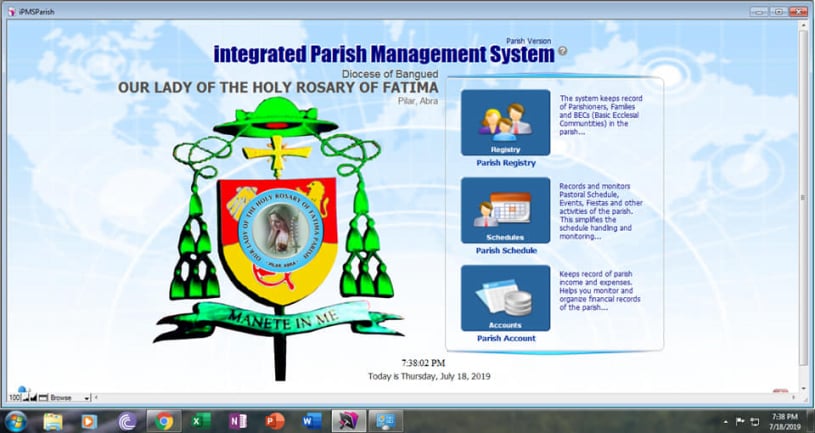This screenshot has height=433, width=815.
Task: Click the red Oracle-style logo at bottom right
Action: click(x=781, y=390)
